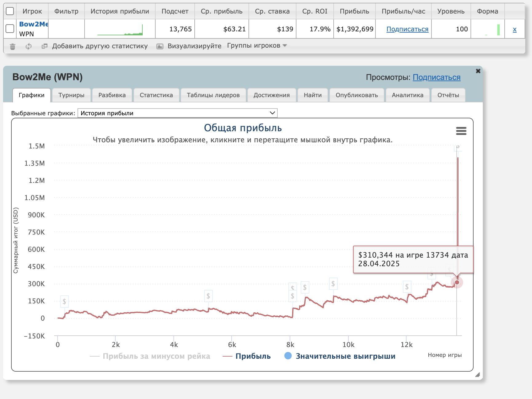This screenshot has height=399, width=532.
Task: Toggle the select-all checkbox in header
Action: pos(10,11)
